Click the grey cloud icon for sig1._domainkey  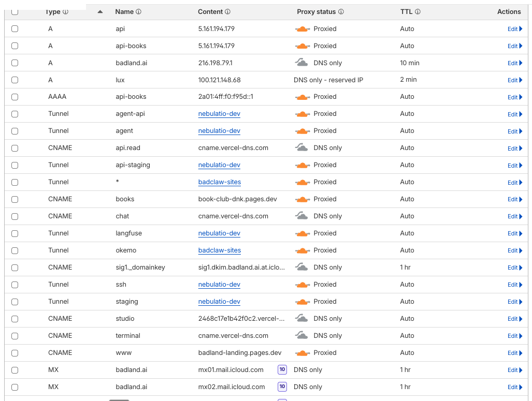303,268
